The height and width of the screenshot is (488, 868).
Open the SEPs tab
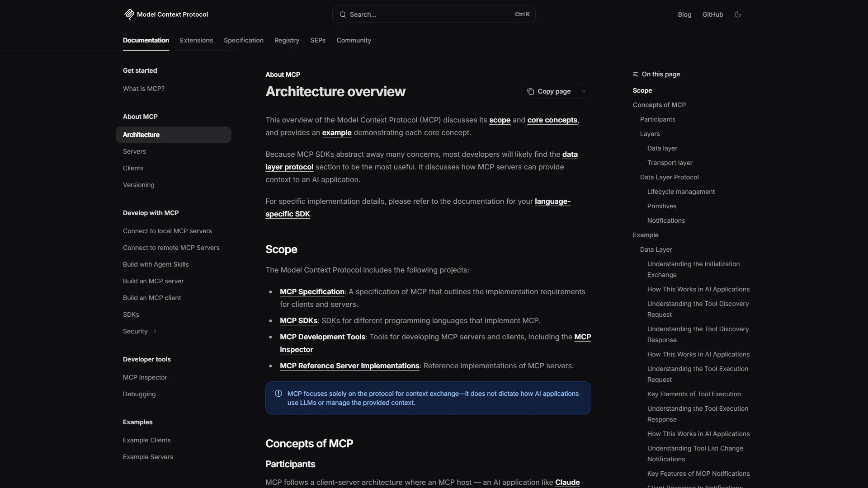[318, 40]
